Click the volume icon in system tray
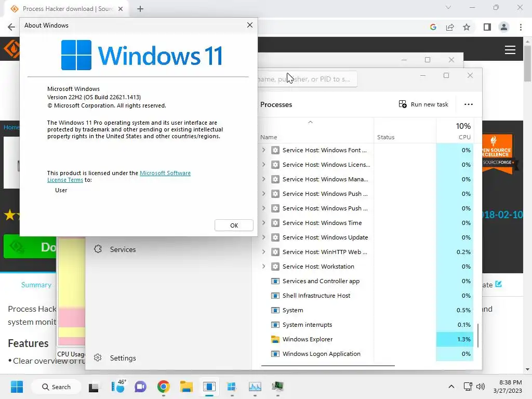The height and width of the screenshot is (399, 532). pyautogui.click(x=480, y=387)
